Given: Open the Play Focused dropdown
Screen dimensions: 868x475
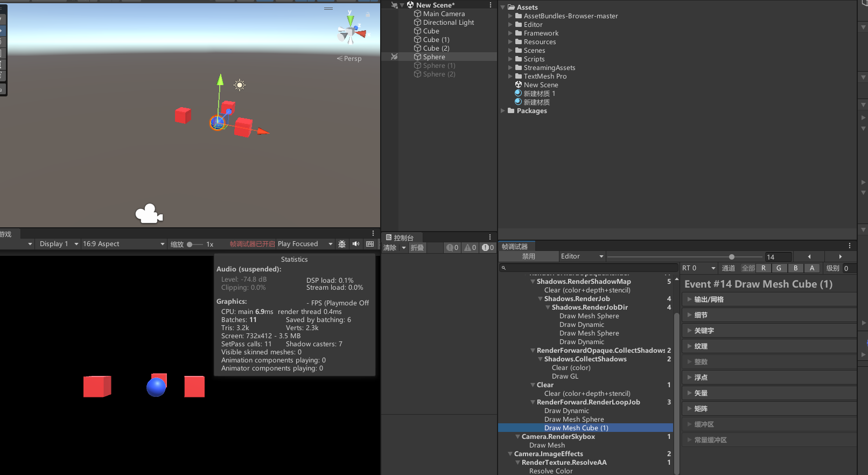Looking at the screenshot, I should 305,244.
